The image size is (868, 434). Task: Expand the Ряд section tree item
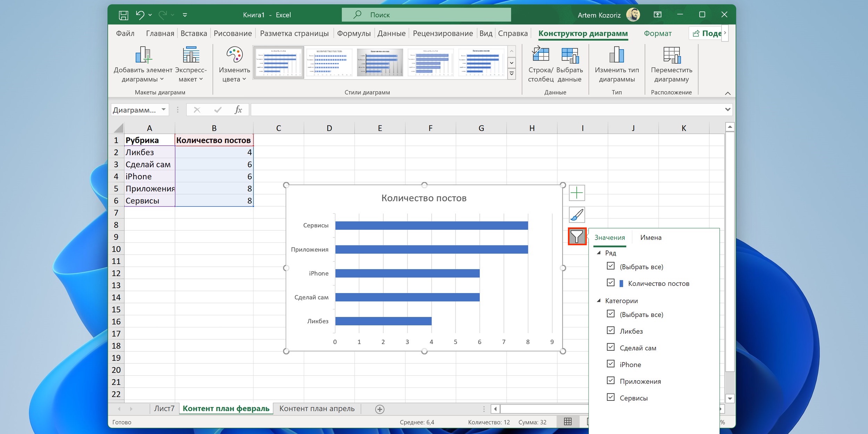601,253
